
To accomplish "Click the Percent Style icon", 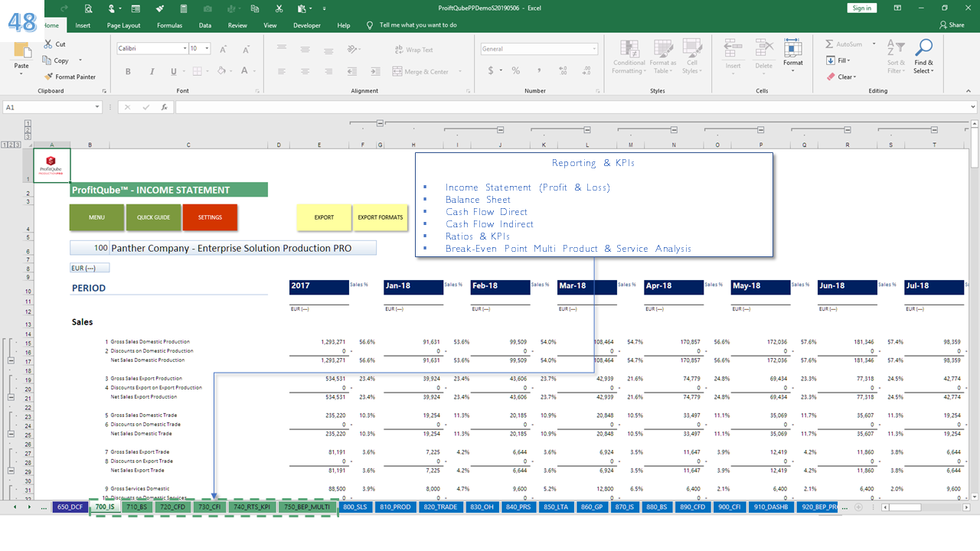I will 515,70.
